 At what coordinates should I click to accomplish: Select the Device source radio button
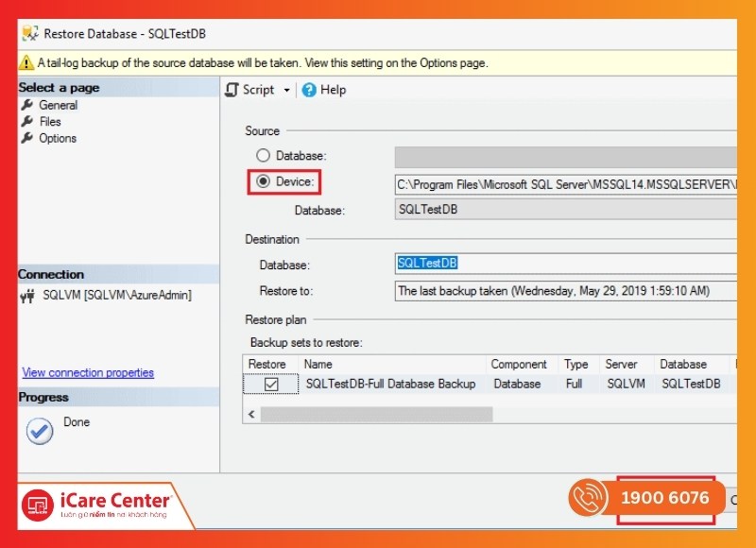[263, 181]
